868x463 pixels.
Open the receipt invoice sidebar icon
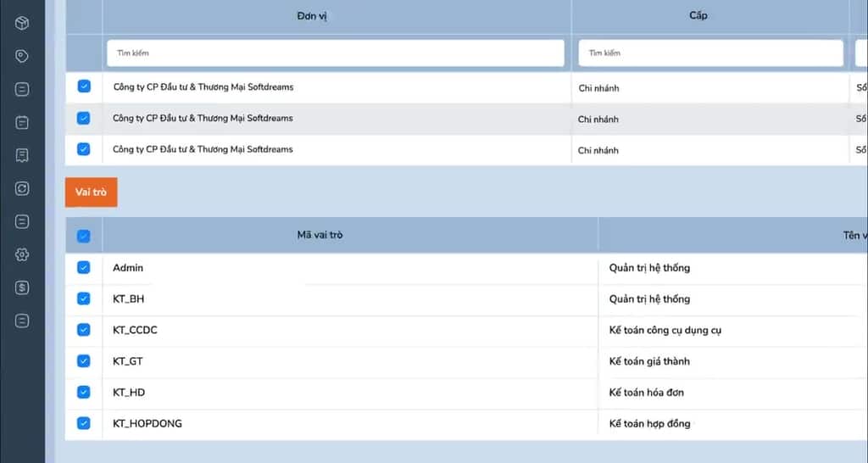pyautogui.click(x=22, y=156)
